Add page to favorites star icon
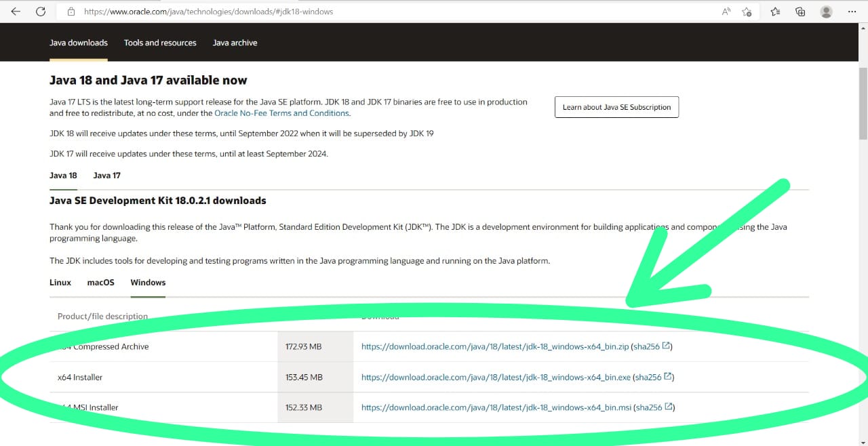Viewport: 868px width, 446px height. coord(747,12)
